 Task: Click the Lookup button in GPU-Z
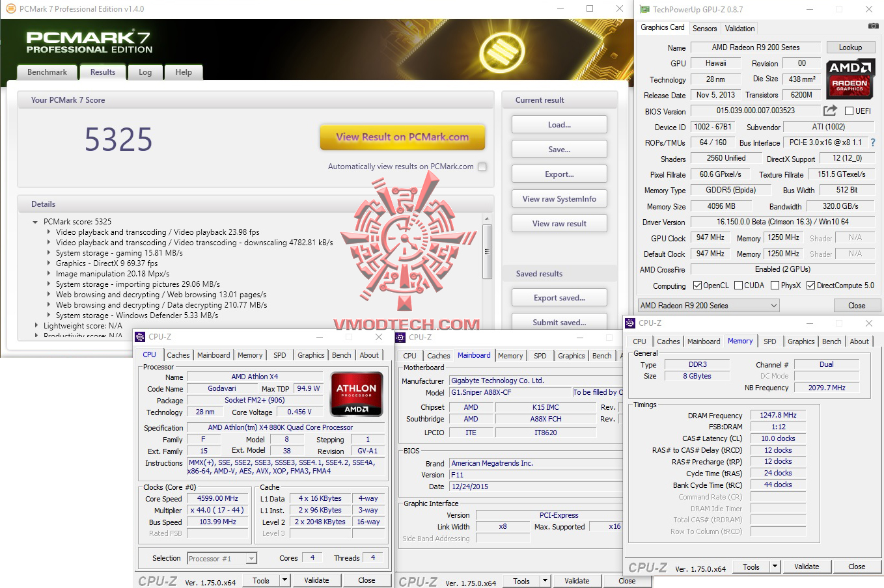click(850, 47)
